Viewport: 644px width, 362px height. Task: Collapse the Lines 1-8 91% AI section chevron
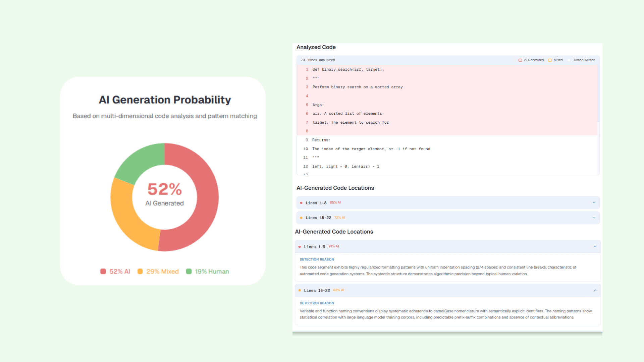pyautogui.click(x=595, y=247)
